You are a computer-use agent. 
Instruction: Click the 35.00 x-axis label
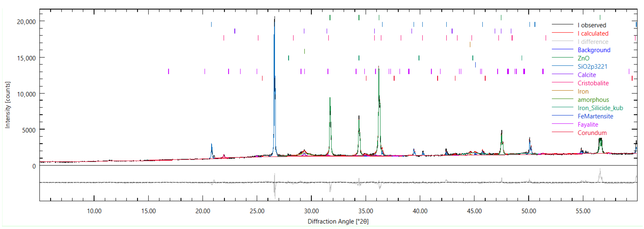[x=366, y=211]
